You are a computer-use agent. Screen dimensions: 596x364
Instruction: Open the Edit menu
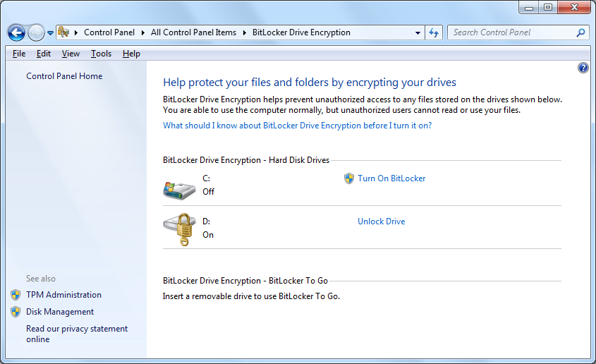click(x=44, y=54)
